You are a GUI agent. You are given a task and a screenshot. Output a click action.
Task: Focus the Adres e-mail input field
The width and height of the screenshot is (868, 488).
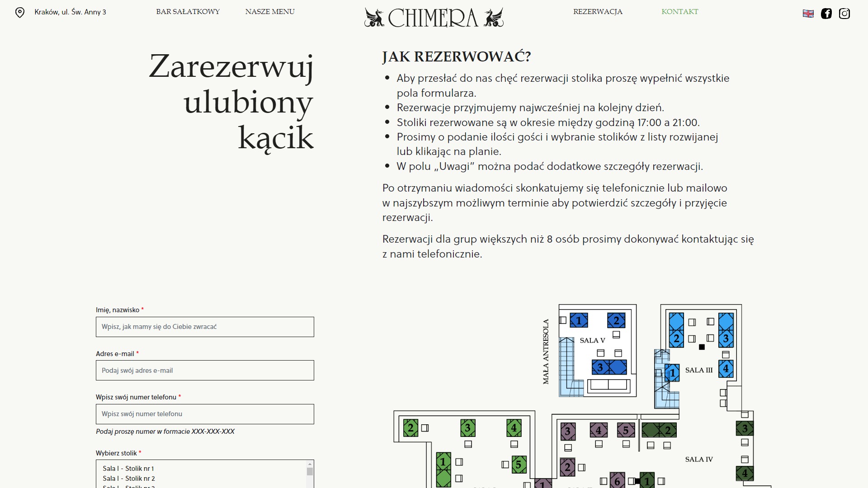click(x=205, y=371)
